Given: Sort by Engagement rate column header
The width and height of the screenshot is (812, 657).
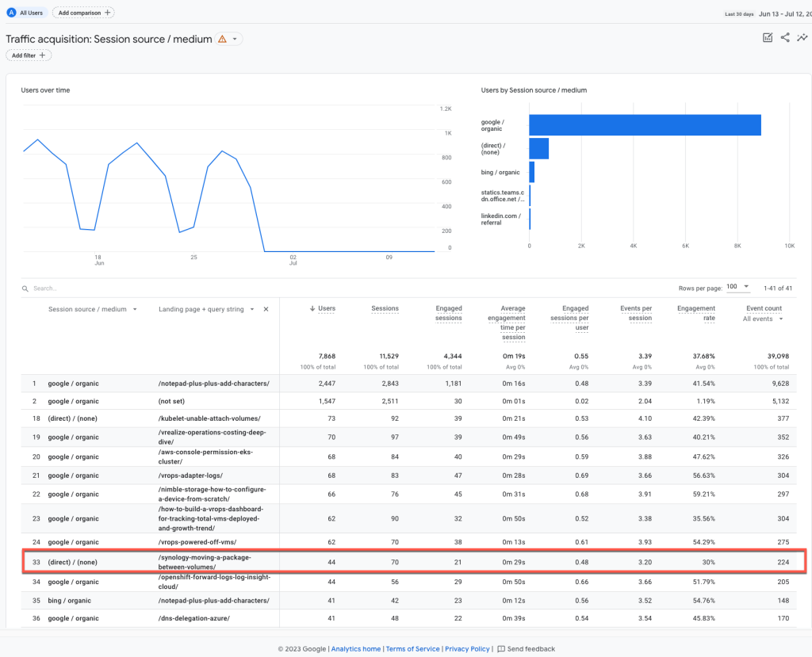Looking at the screenshot, I should pos(696,313).
